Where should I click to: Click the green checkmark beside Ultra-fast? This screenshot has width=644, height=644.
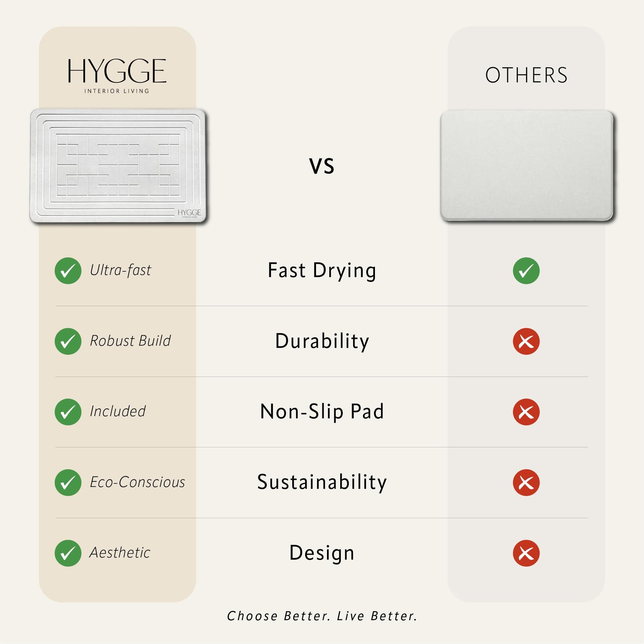click(x=68, y=271)
